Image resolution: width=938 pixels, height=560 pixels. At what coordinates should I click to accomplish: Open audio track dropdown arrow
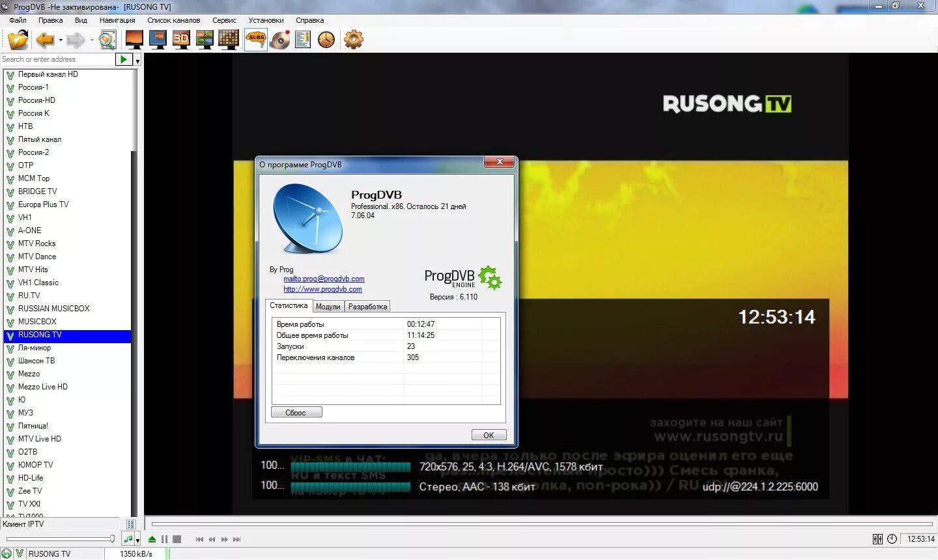click(x=137, y=540)
